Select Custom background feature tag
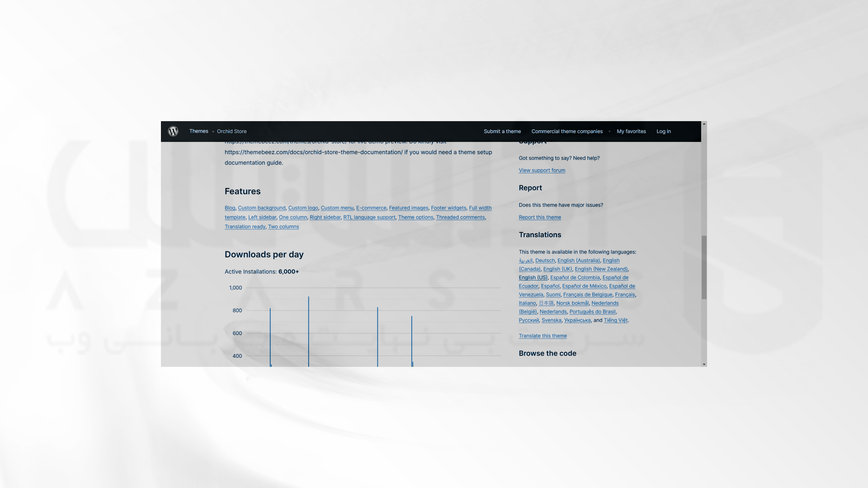Image resolution: width=868 pixels, height=488 pixels. click(x=261, y=208)
